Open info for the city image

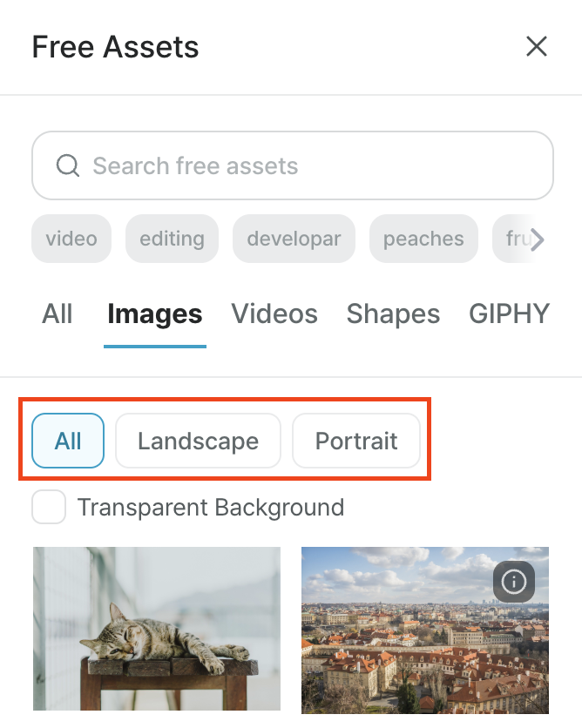[x=514, y=582]
